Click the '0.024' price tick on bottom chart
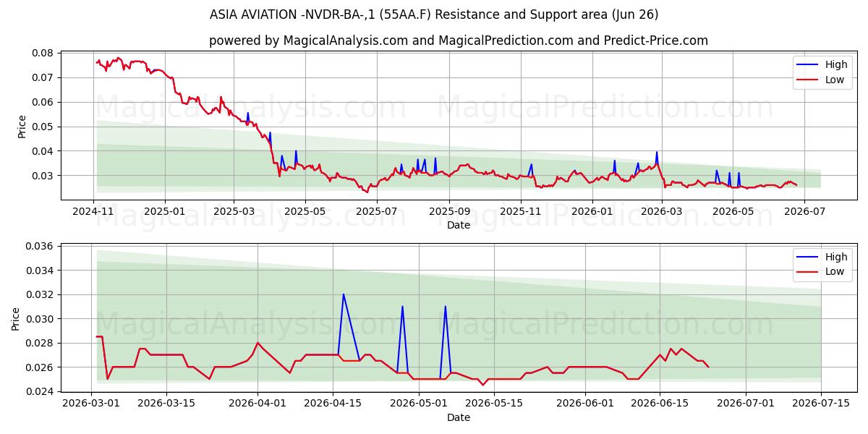 (40, 391)
